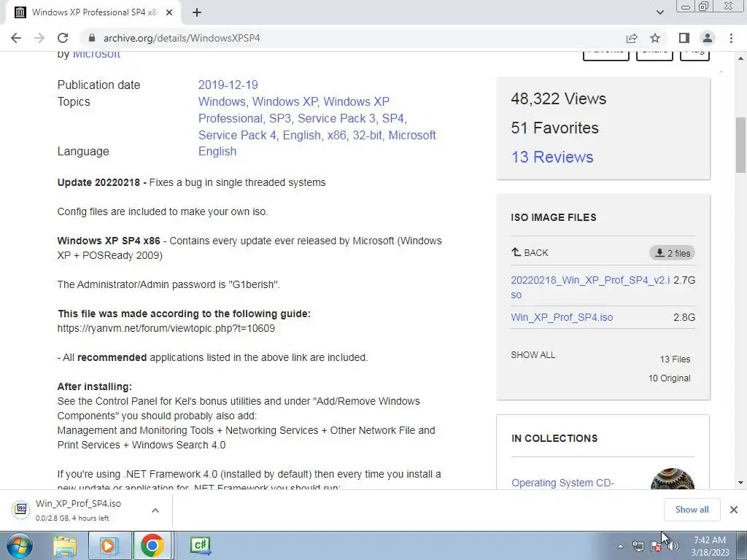Screen dimensions: 747x560
Task: Open the English language link
Action: tap(217, 151)
